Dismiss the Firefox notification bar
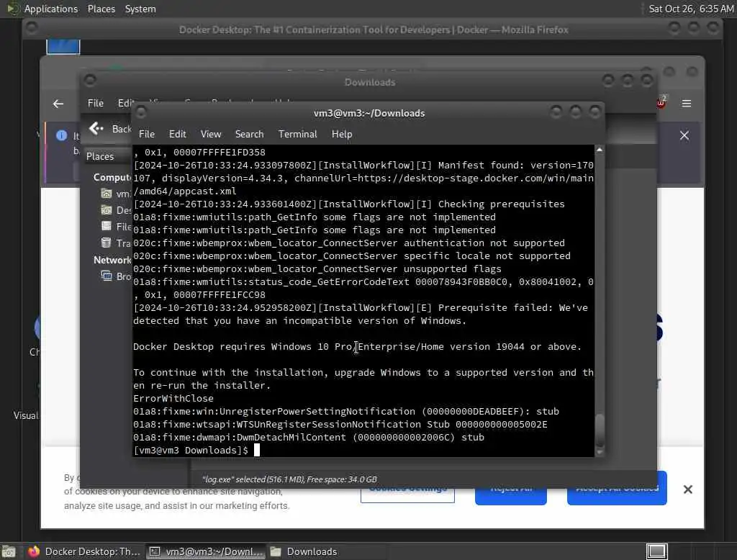Screen dimensions: 737x560 point(684,135)
